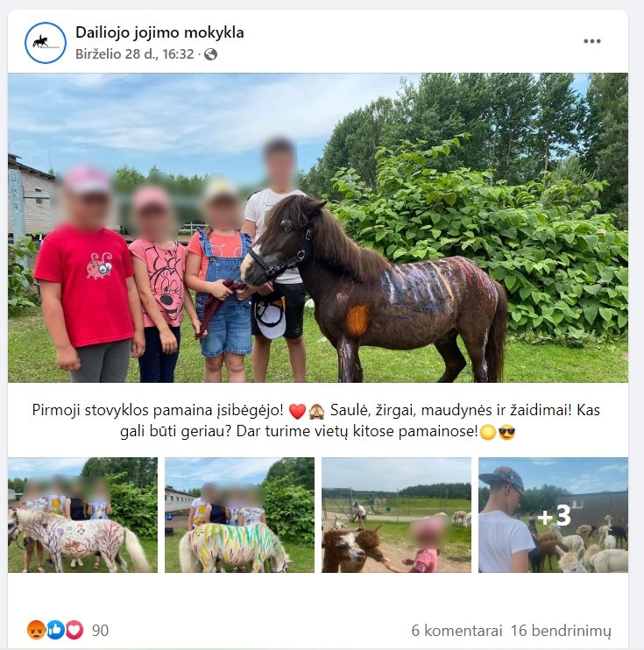
Task: Open the Dailiojo jojimo mokykla page name link
Action: coord(159,32)
